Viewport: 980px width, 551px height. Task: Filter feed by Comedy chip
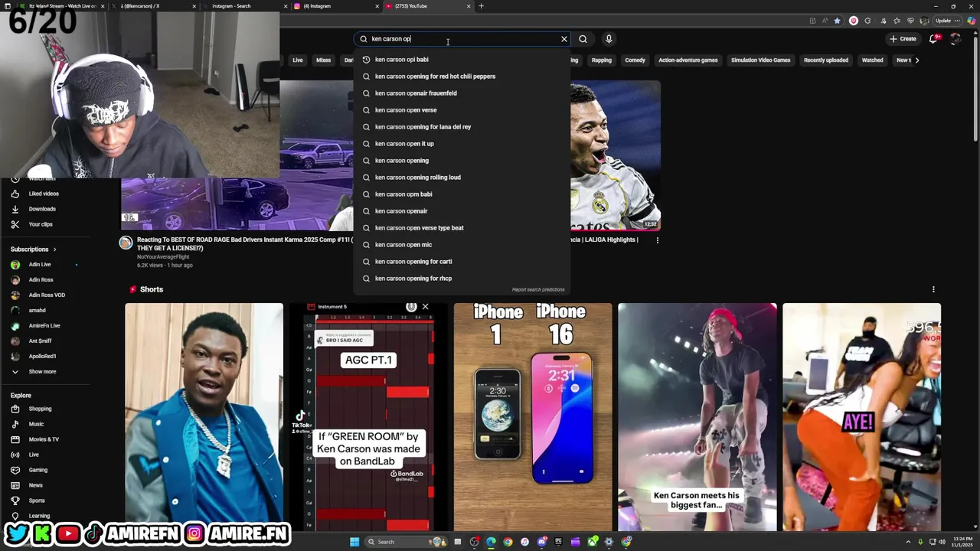[635, 60]
